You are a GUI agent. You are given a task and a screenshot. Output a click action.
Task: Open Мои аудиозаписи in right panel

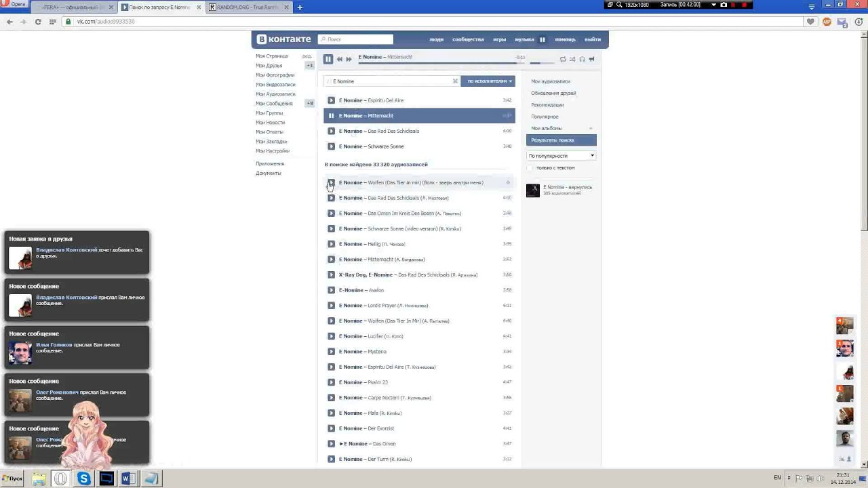[551, 81]
